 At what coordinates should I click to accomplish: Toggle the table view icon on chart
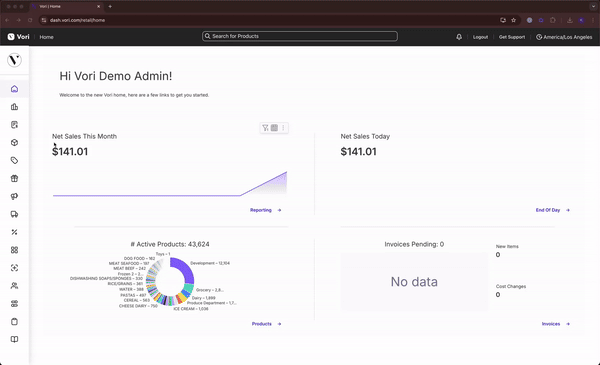click(274, 128)
